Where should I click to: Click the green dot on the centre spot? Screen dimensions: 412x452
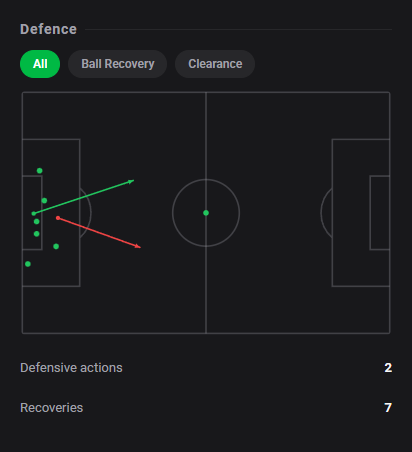point(206,213)
